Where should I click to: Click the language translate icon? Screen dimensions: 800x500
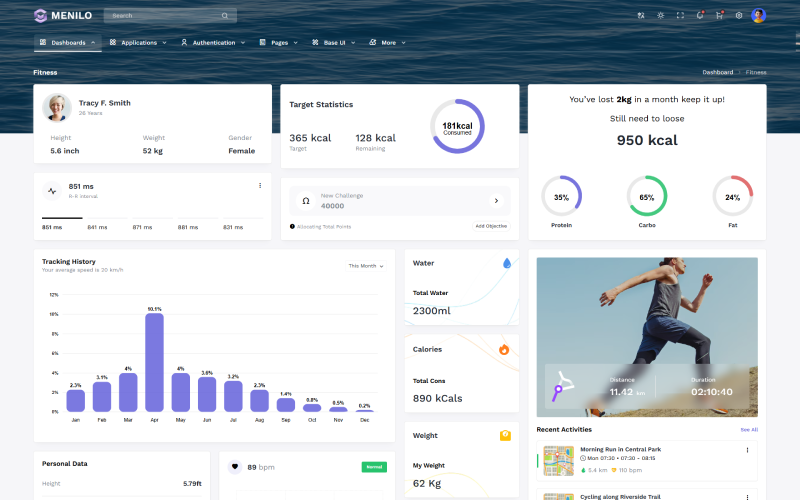(x=641, y=15)
